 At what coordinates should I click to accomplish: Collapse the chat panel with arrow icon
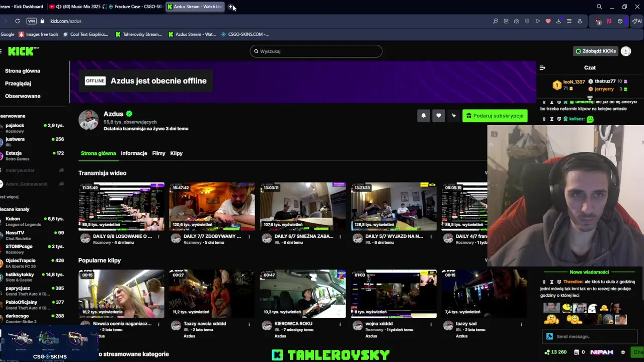(542, 67)
